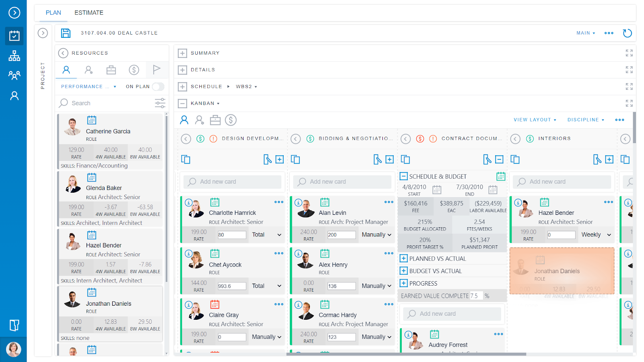The width and height of the screenshot is (644, 362).
Task: Change Hazel Bender's Weekly dropdown on Interiors card
Action: tap(596, 234)
